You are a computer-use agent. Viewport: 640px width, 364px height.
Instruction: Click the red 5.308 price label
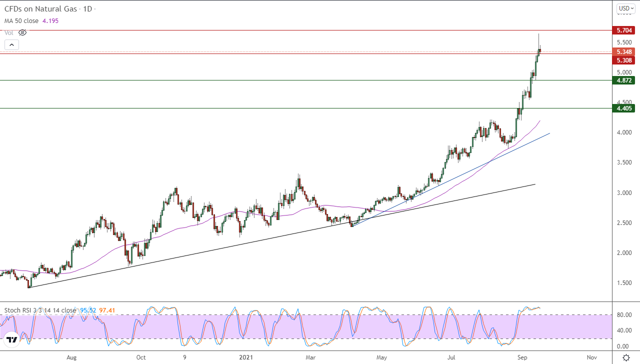click(624, 60)
